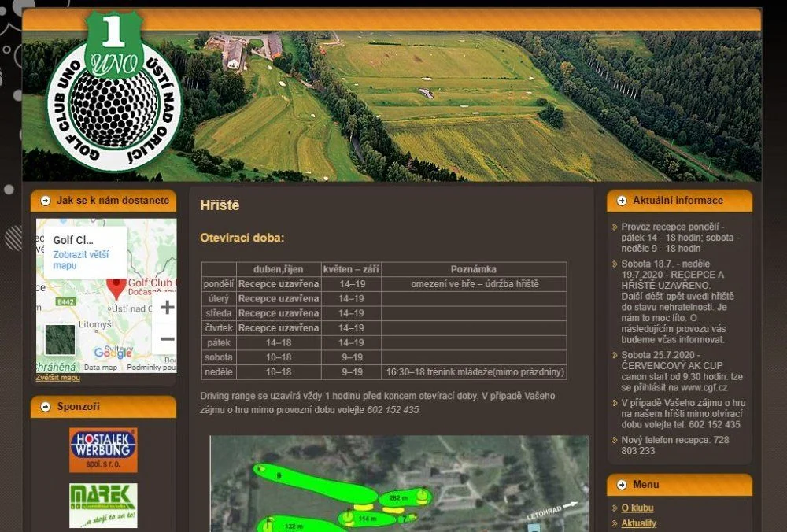Open the O klubu menu item
This screenshot has height=532, width=787.
pos(637,508)
